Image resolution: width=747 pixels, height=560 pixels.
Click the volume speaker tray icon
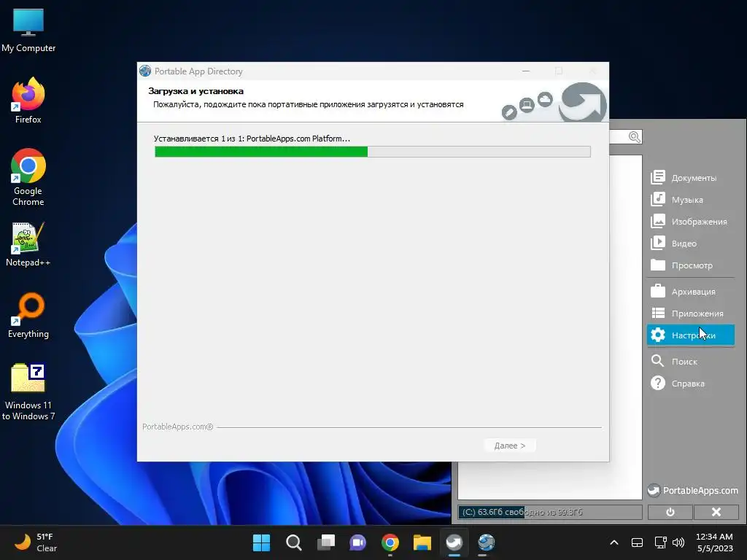[x=678, y=542]
